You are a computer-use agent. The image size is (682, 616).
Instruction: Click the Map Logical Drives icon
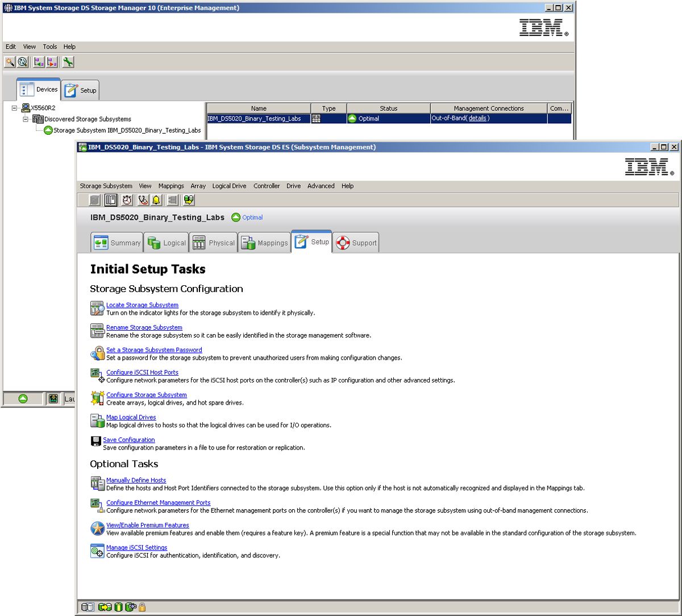click(97, 421)
